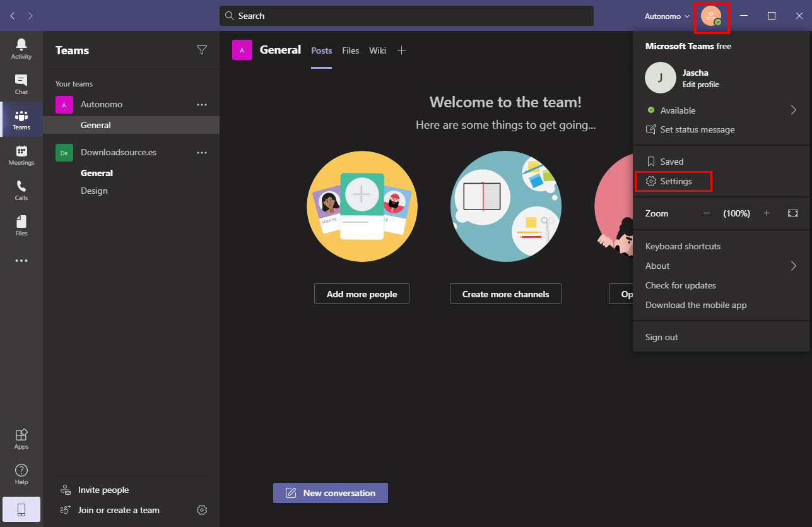The height and width of the screenshot is (527, 812).
Task: Click the Autonomo team avatar
Action: [64, 105]
